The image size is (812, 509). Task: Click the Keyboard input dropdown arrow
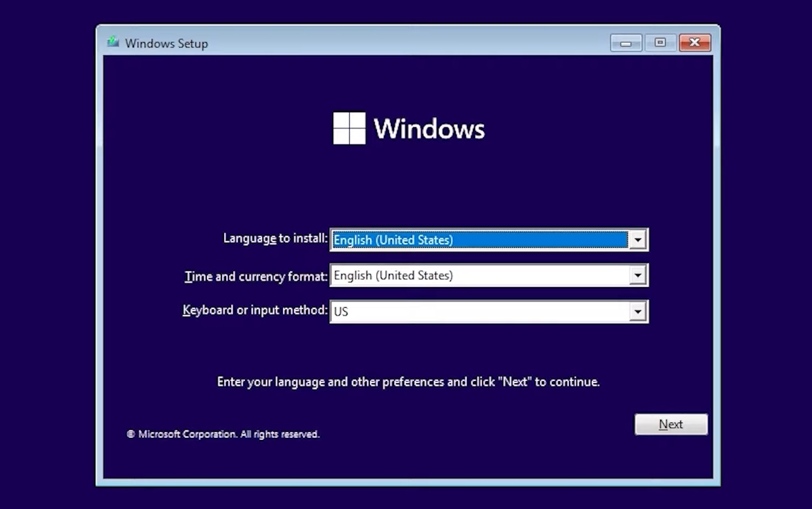pyautogui.click(x=639, y=311)
